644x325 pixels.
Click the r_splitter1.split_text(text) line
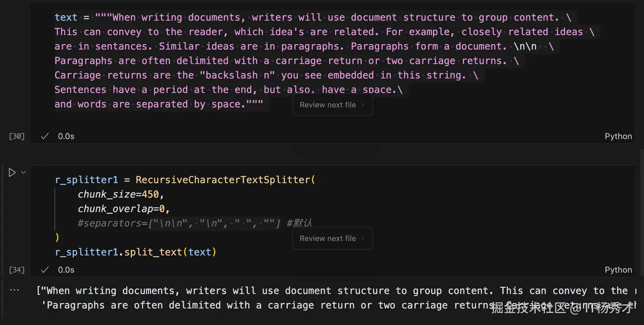[x=136, y=252]
